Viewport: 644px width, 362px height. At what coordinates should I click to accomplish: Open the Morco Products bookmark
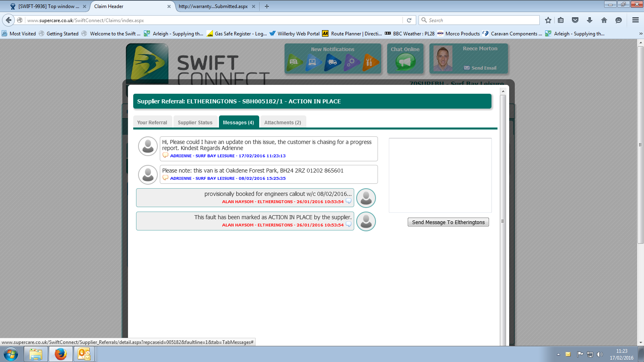coord(458,34)
